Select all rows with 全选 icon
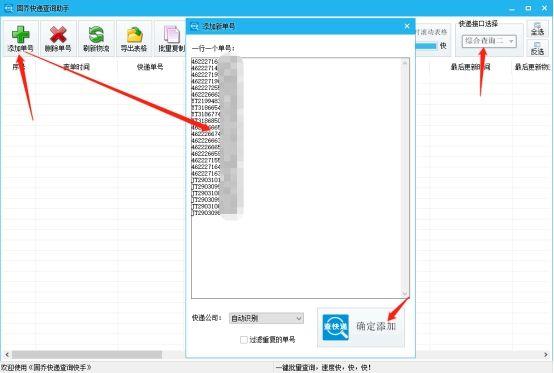The image size is (554, 373). pos(537,29)
